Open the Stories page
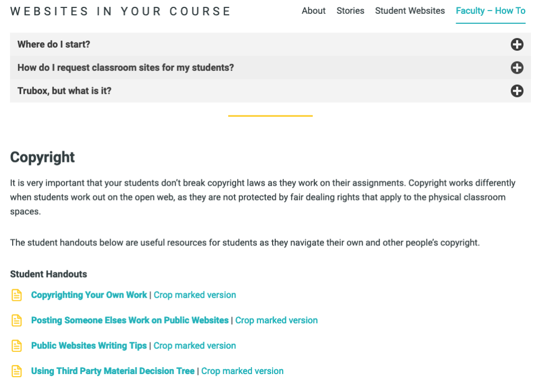 click(350, 11)
